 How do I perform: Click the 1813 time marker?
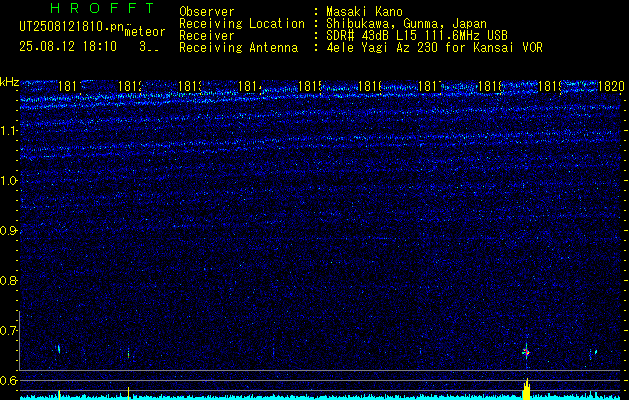tap(190, 86)
